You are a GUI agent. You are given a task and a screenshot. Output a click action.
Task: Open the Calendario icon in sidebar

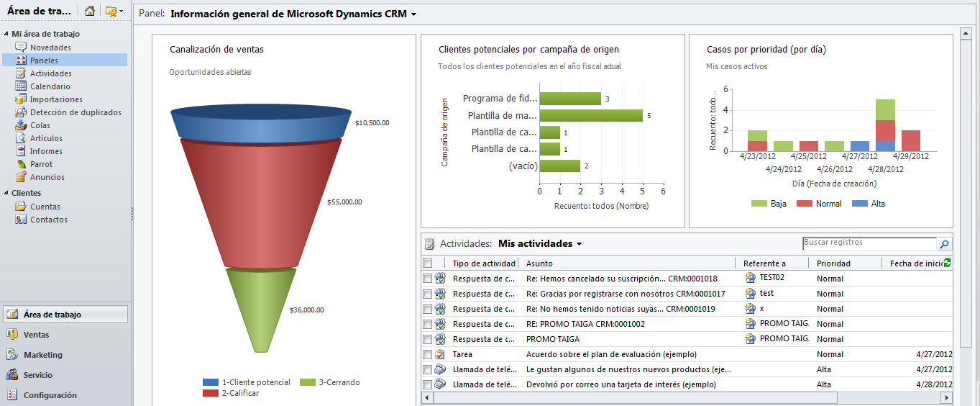point(22,86)
